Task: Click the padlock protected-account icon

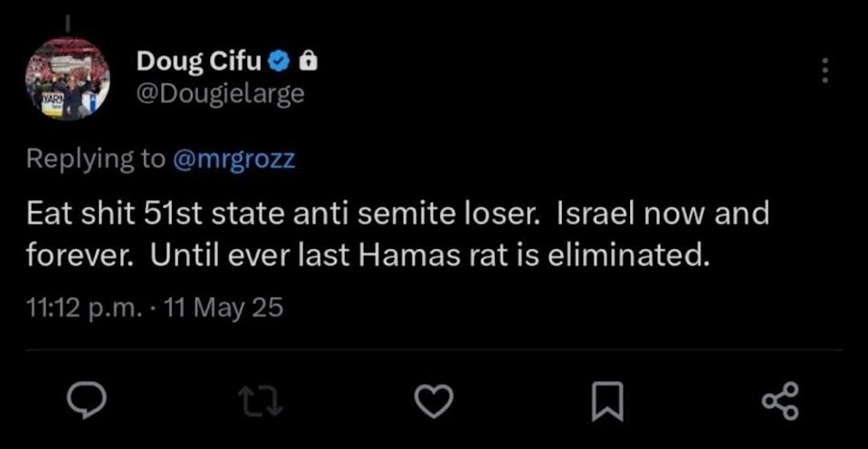Action: 308,62
